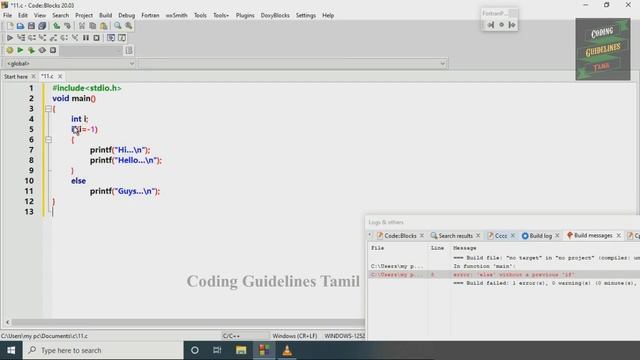Click the Rebuild icon

coord(42,50)
